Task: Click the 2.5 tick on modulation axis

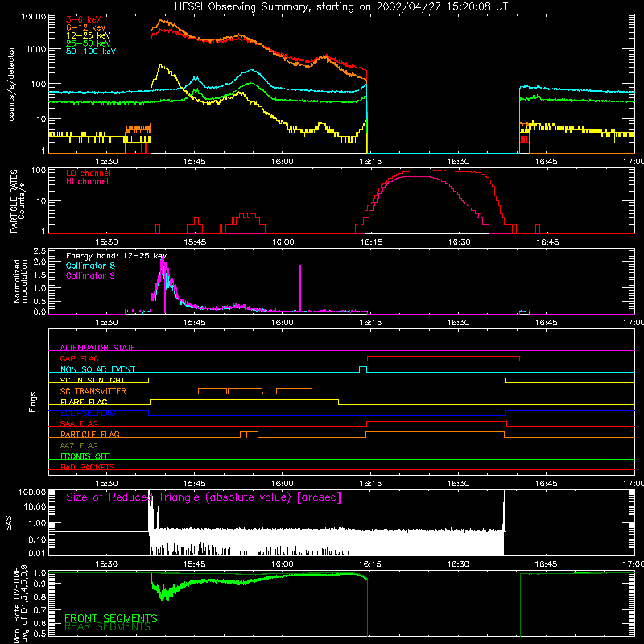Action: coord(39,251)
